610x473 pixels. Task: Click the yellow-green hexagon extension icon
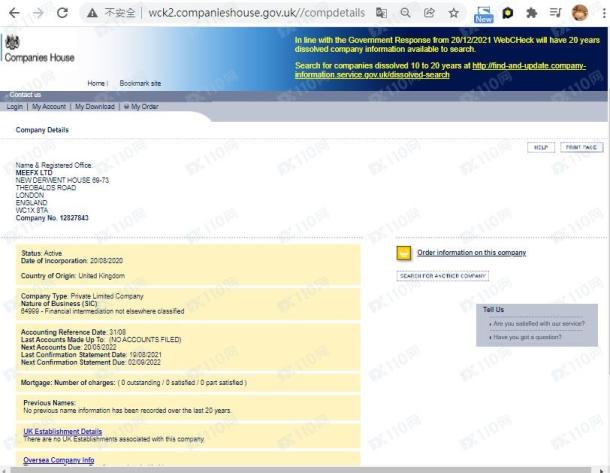click(508, 13)
